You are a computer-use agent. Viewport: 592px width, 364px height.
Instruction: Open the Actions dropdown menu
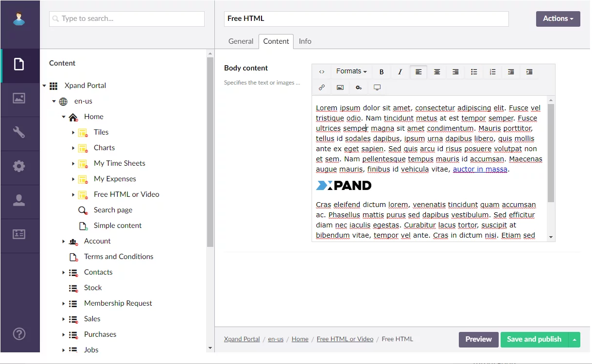tap(557, 18)
